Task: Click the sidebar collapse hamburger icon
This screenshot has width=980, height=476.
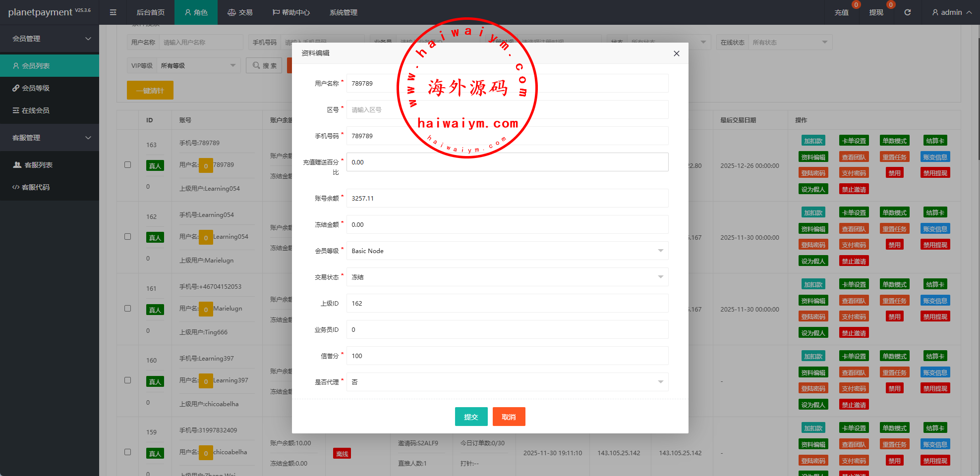Action: [x=113, y=12]
